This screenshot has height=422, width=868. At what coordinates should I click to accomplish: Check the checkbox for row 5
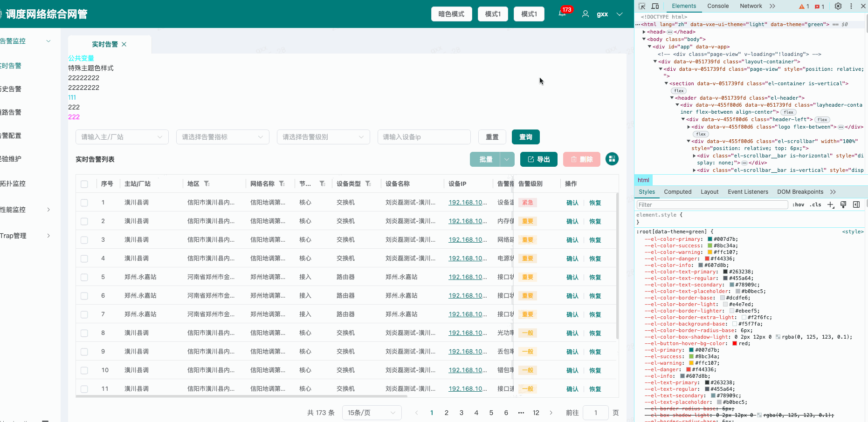[x=84, y=277]
